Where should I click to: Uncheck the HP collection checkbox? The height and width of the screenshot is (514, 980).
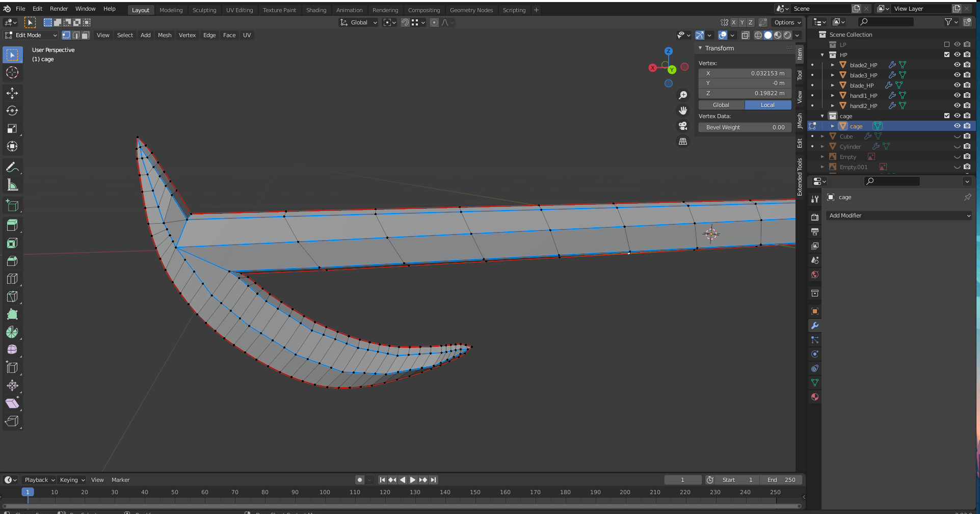(947, 55)
